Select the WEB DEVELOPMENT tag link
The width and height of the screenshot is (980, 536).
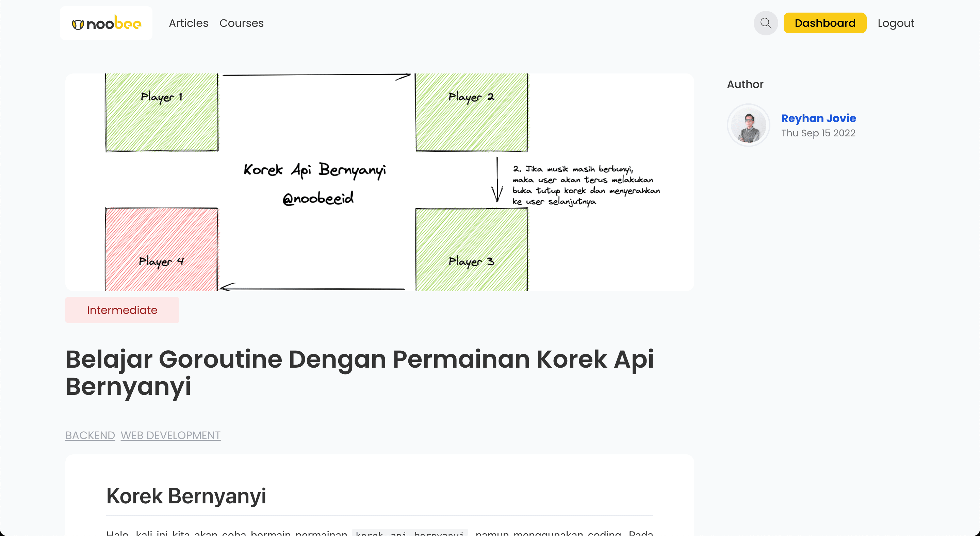(x=170, y=435)
